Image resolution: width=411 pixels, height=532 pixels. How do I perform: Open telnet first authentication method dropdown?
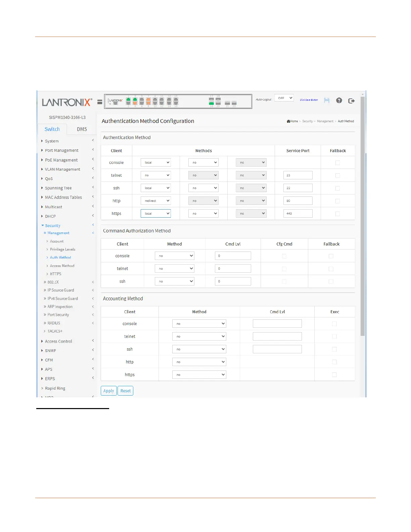coord(156,175)
